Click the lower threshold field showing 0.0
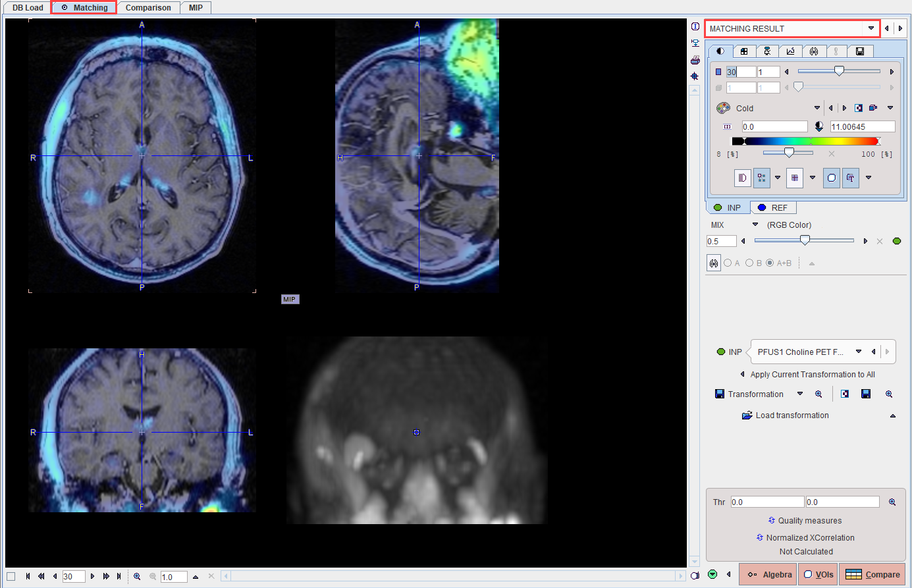The height and width of the screenshot is (588, 912). [x=774, y=126]
